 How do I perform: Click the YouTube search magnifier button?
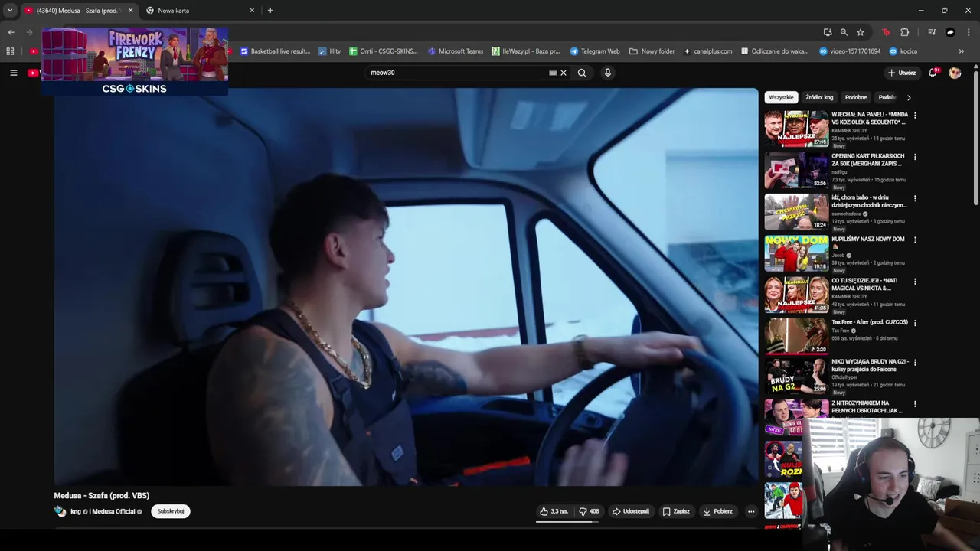pyautogui.click(x=582, y=73)
